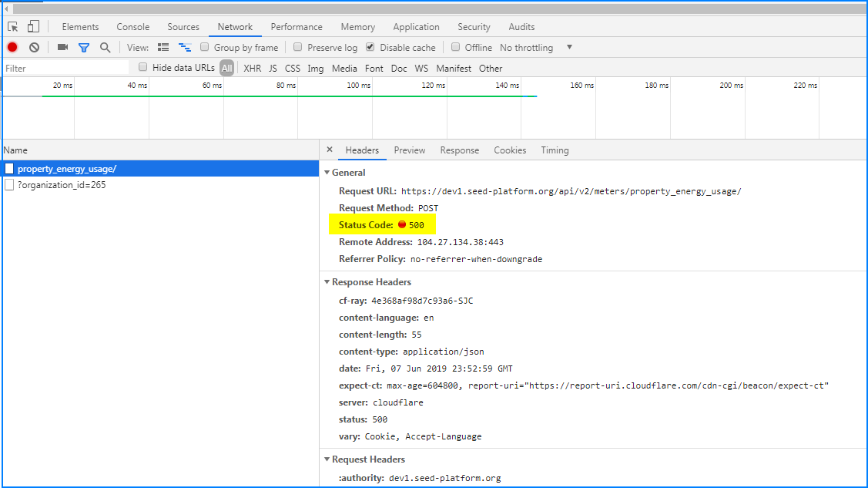Click the Status Code 500 value

[416, 225]
